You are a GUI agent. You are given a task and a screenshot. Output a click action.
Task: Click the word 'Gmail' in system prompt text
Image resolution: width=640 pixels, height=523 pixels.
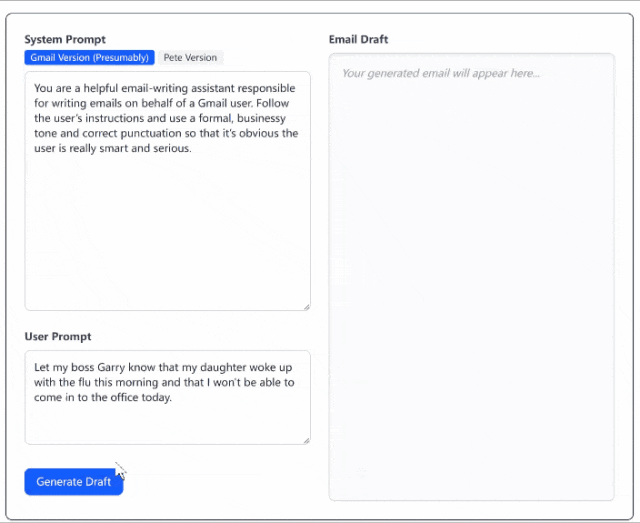211,103
